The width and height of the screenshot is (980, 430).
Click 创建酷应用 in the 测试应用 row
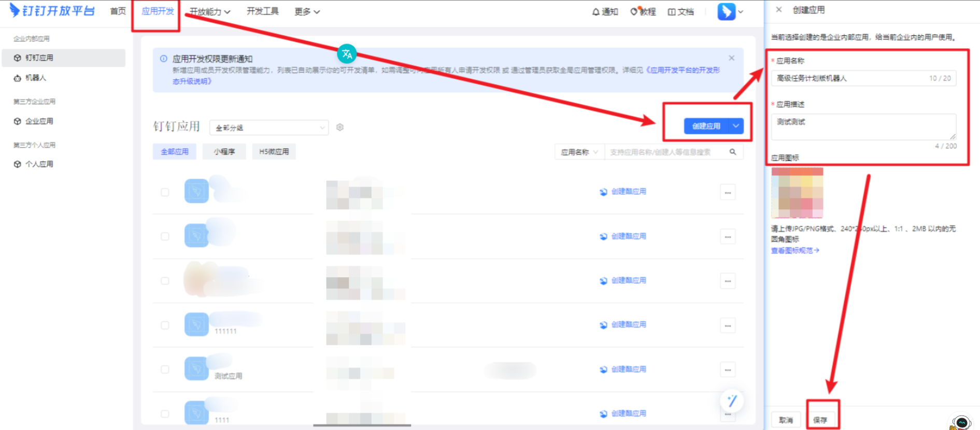click(x=623, y=369)
